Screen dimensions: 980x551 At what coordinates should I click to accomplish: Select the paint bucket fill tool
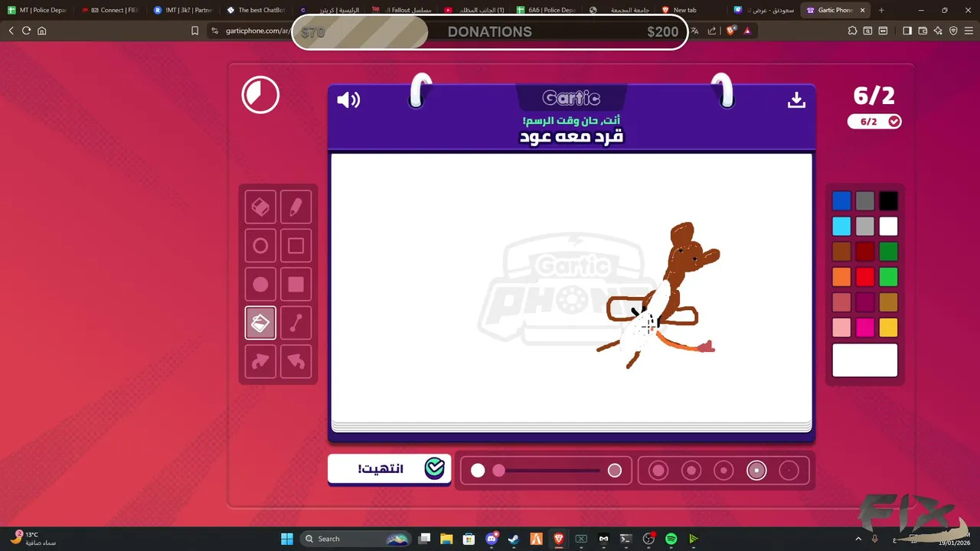pos(260,324)
